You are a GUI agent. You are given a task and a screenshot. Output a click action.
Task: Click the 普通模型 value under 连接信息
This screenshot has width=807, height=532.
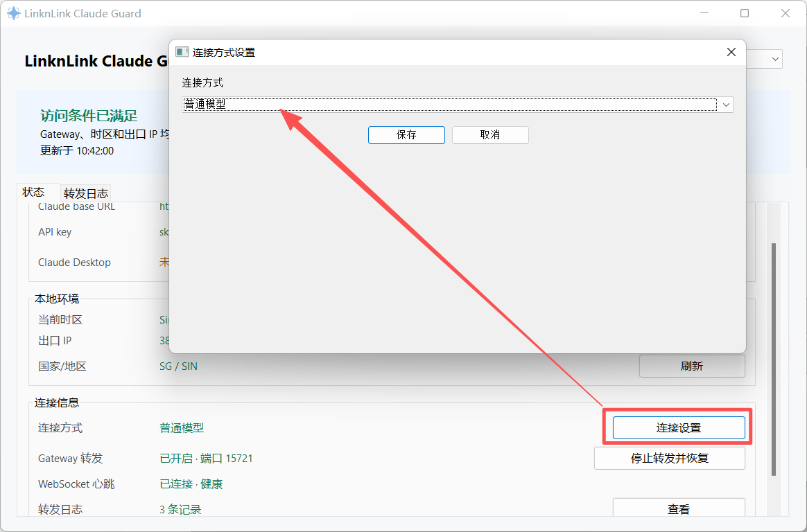click(182, 427)
